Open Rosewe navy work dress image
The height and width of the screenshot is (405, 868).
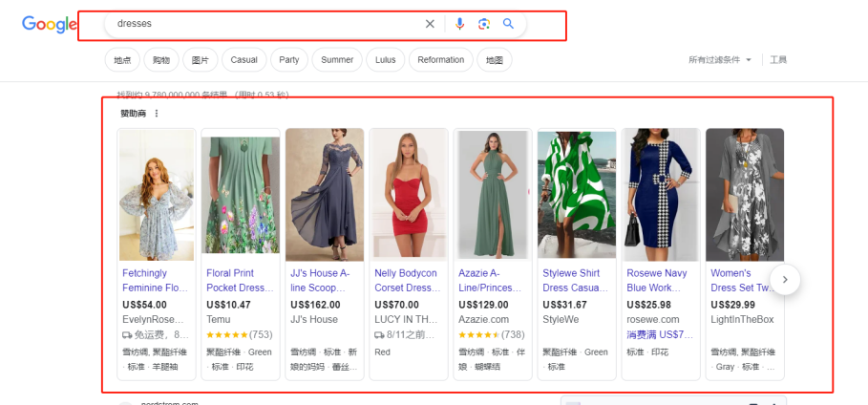tap(661, 195)
